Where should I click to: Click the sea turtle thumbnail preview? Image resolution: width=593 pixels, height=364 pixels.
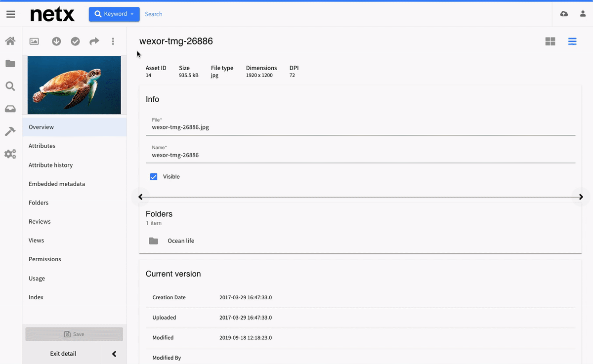click(x=74, y=85)
